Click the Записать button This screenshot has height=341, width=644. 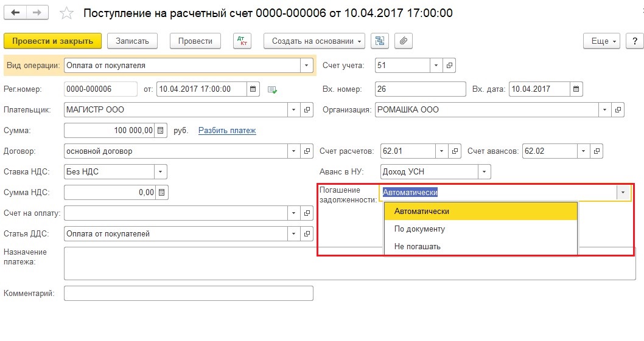pos(132,41)
